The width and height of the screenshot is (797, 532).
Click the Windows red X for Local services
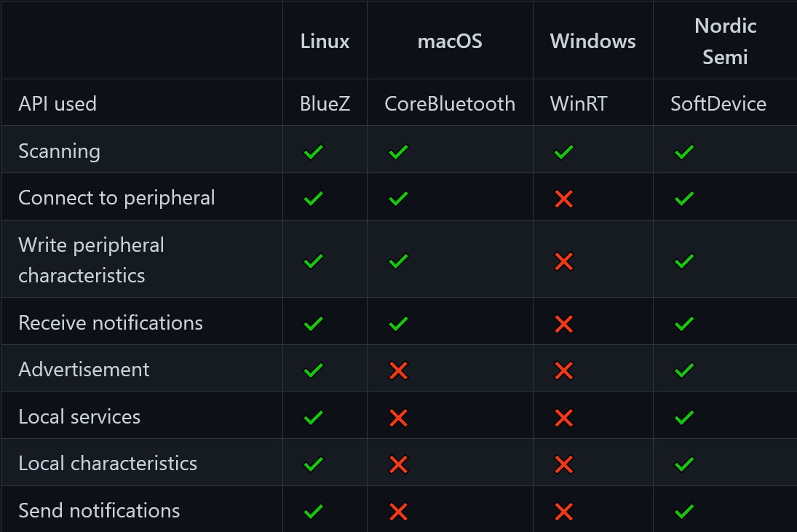coord(563,418)
